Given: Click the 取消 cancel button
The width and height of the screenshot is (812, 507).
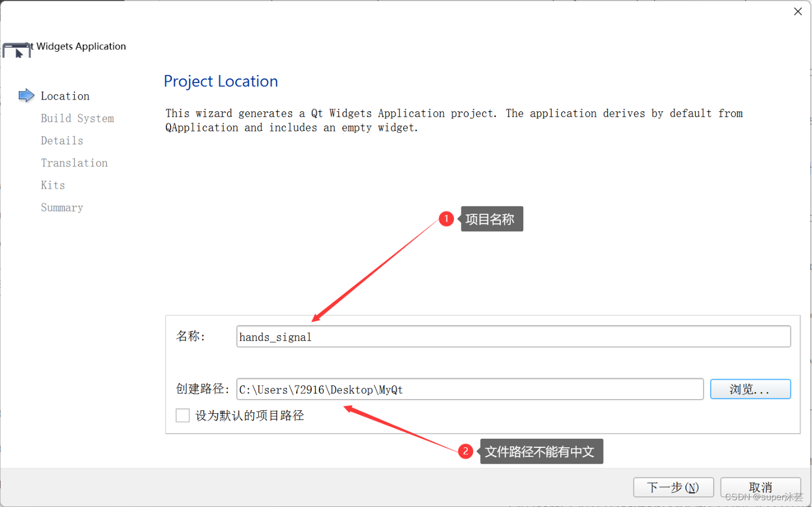Looking at the screenshot, I should (x=760, y=487).
